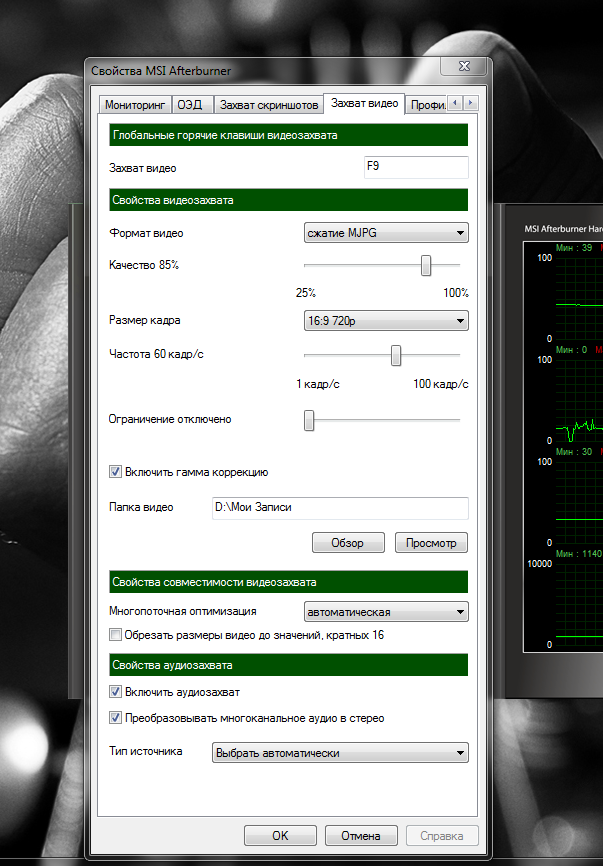The height and width of the screenshot is (866, 603).
Task: Open the Тип источника dropdown
Action: [340, 753]
